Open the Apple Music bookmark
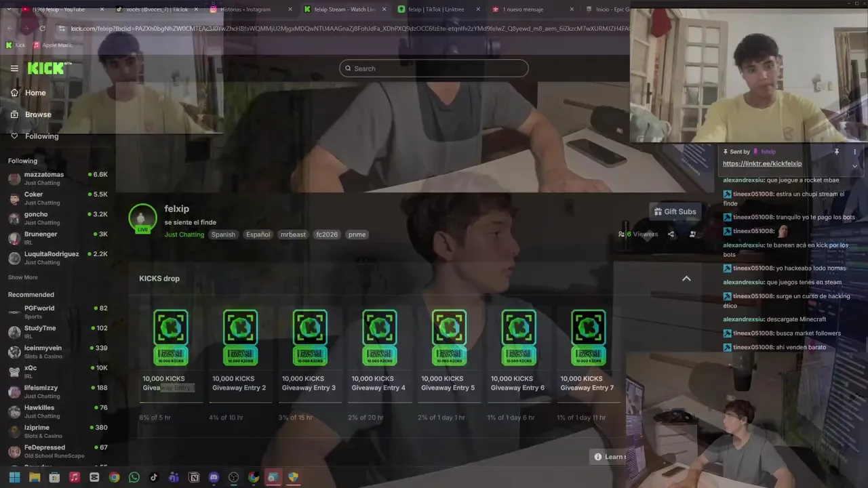Image resolution: width=868 pixels, height=488 pixels. pyautogui.click(x=52, y=45)
